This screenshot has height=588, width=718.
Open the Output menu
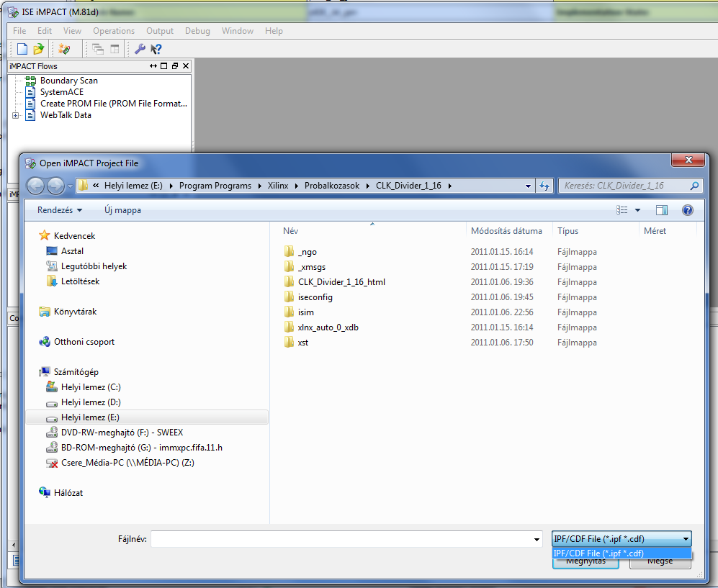click(160, 31)
